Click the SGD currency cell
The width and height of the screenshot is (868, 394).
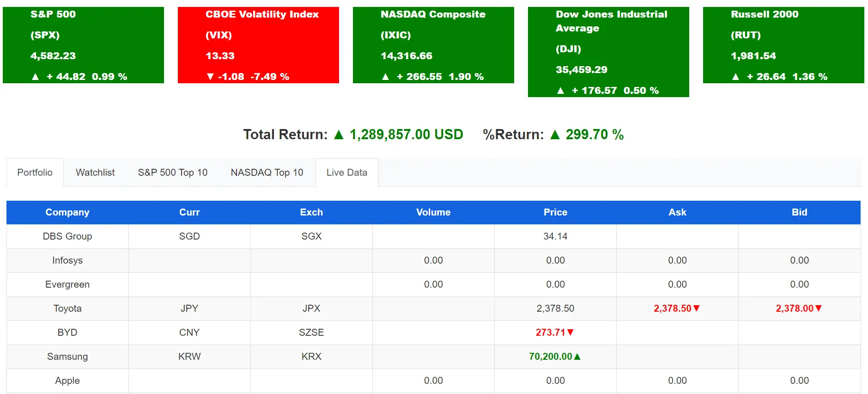point(189,236)
